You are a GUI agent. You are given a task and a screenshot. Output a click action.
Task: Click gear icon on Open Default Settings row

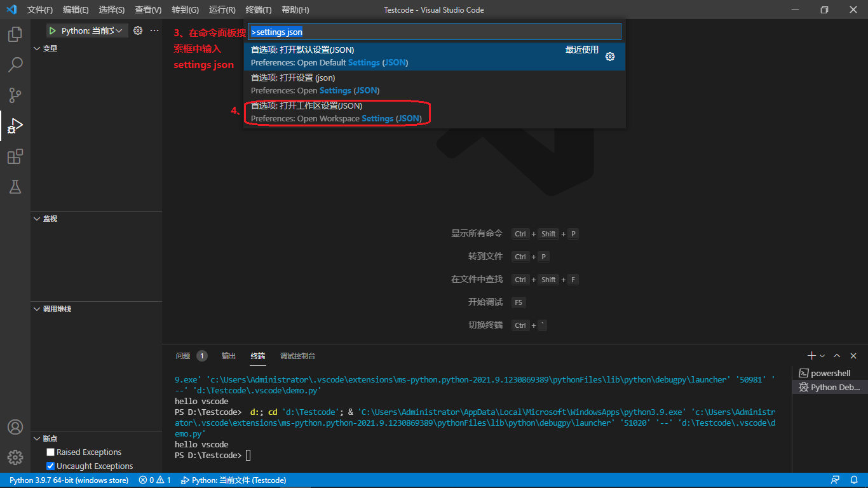(x=610, y=57)
